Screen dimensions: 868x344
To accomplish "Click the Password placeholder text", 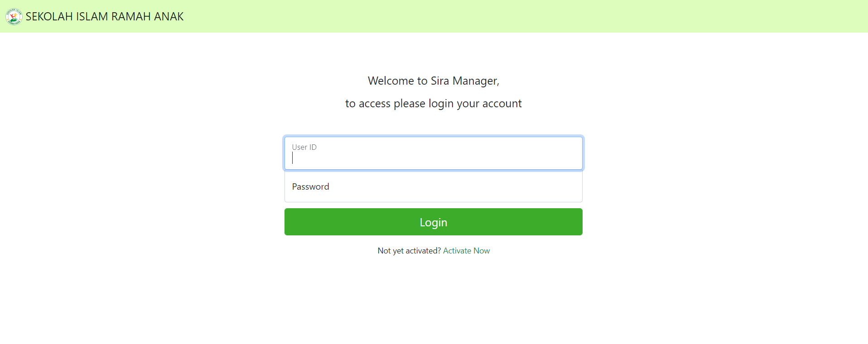I will [x=310, y=186].
